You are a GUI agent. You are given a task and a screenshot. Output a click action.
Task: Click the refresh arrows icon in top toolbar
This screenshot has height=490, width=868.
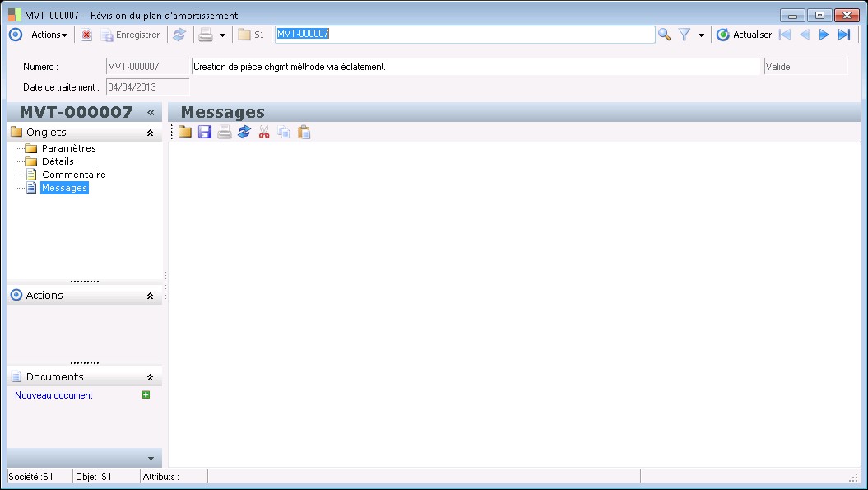click(x=179, y=35)
